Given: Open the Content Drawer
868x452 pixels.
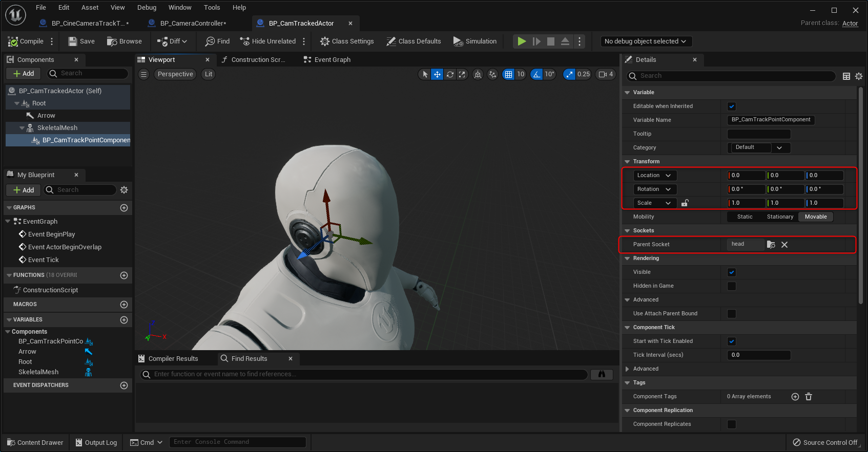Looking at the screenshot, I should pyautogui.click(x=35, y=443).
